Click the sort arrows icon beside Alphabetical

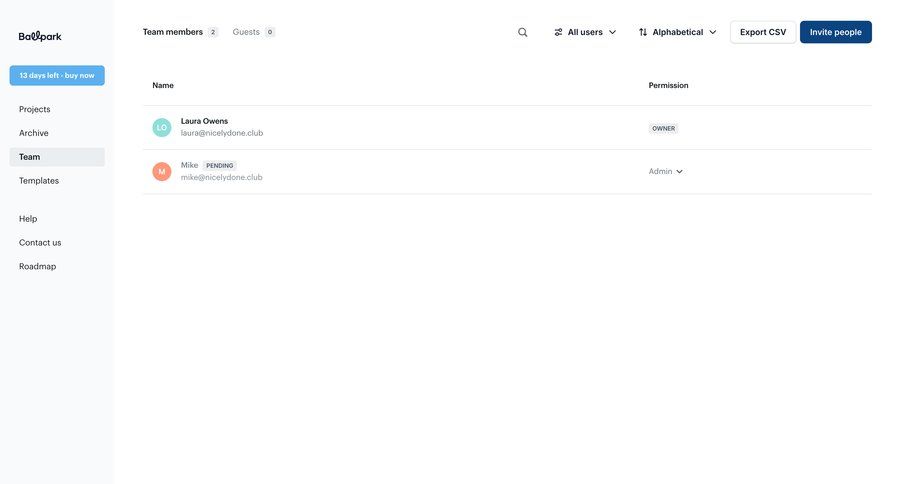tap(643, 32)
